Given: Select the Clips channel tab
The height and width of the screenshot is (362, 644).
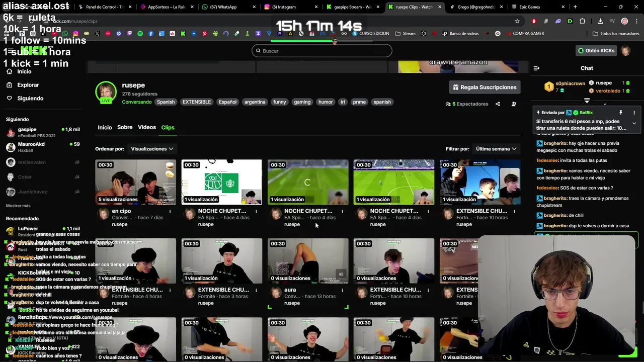Looking at the screenshot, I should [x=168, y=127].
